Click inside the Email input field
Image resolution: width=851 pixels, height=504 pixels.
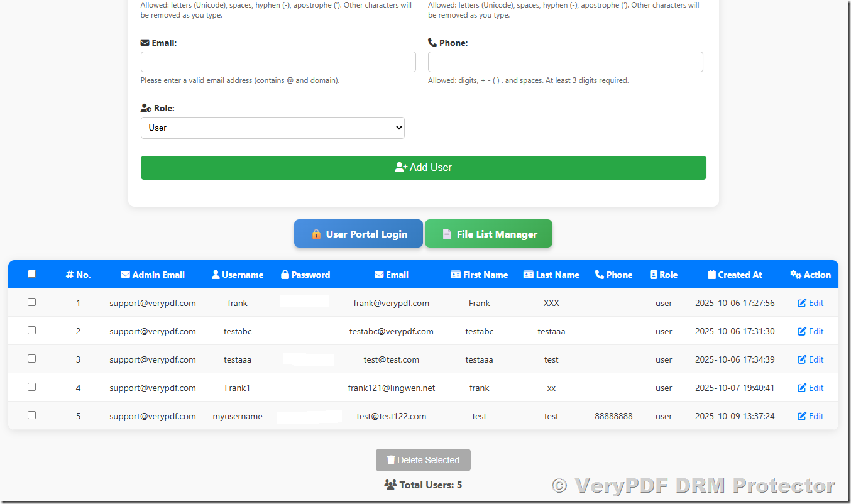278,62
